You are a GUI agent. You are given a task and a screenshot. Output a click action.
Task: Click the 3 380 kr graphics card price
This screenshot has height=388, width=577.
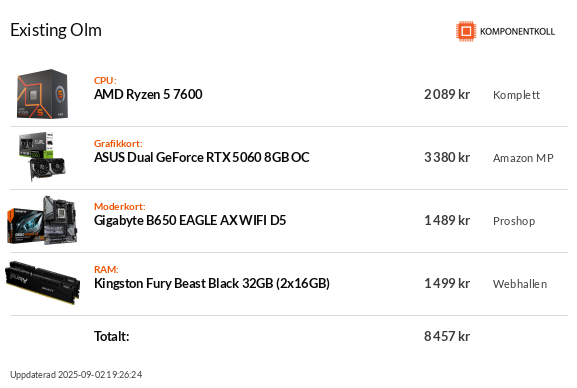click(x=447, y=157)
